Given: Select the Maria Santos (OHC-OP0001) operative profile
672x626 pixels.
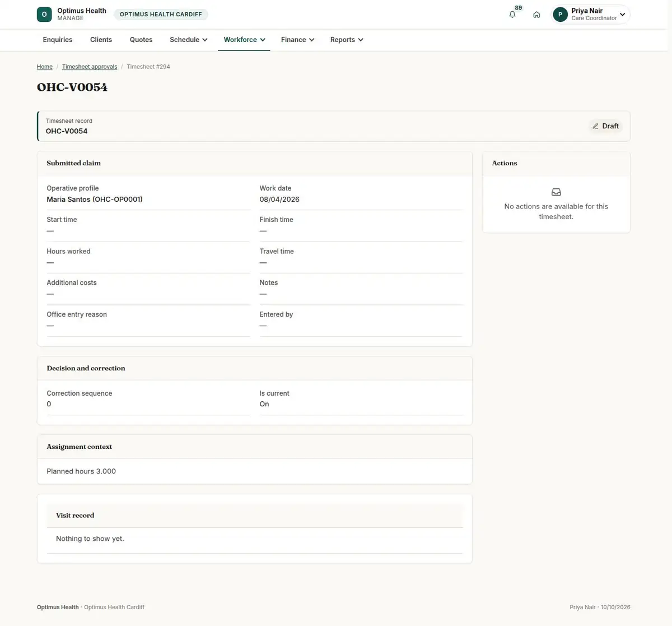Looking at the screenshot, I should coord(95,200).
